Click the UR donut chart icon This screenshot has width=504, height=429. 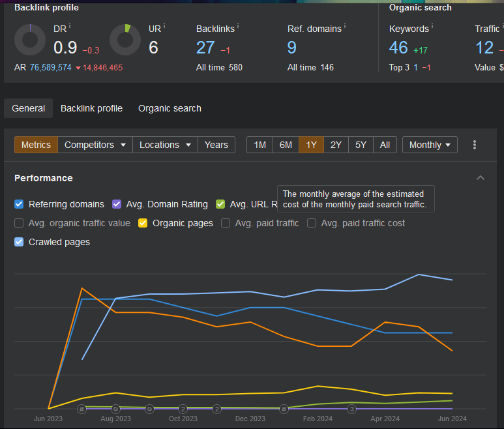(x=125, y=40)
